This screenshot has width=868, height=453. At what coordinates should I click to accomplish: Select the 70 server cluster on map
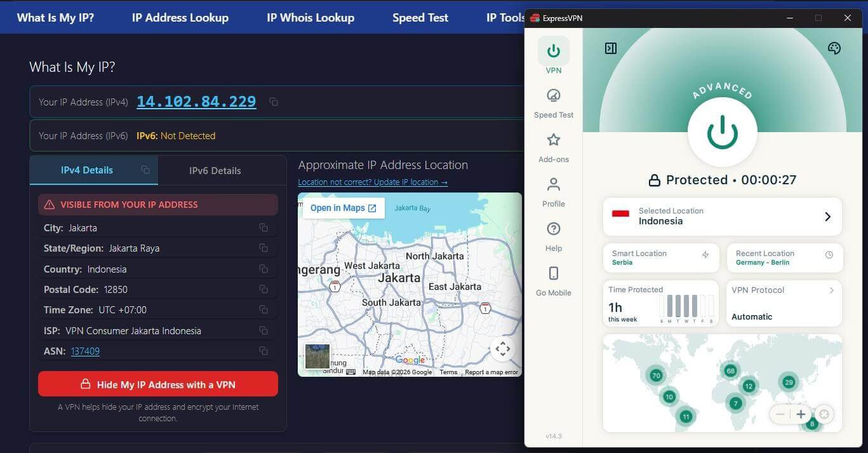tap(656, 375)
